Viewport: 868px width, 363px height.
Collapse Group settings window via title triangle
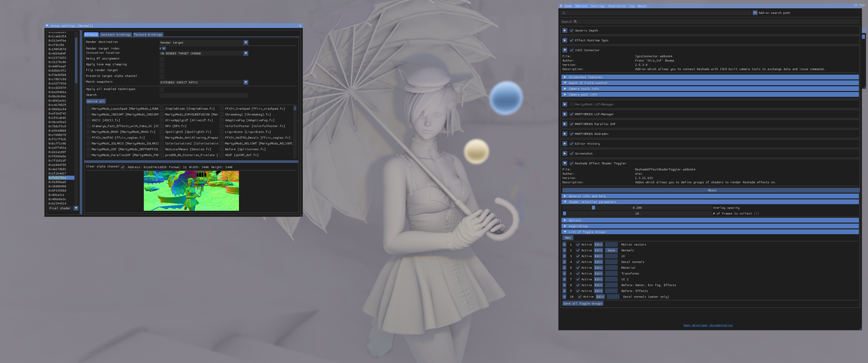[x=47, y=26]
